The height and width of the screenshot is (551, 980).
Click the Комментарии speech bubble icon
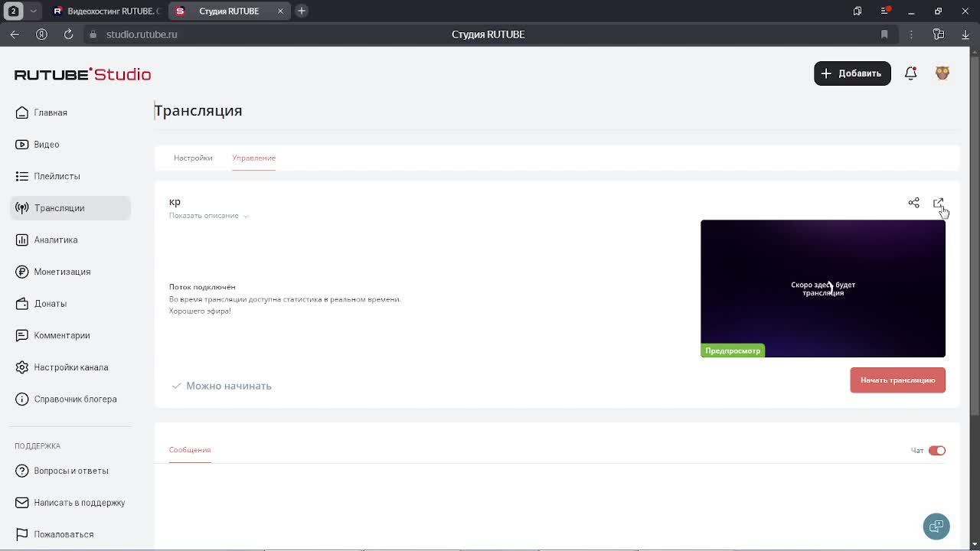21,335
